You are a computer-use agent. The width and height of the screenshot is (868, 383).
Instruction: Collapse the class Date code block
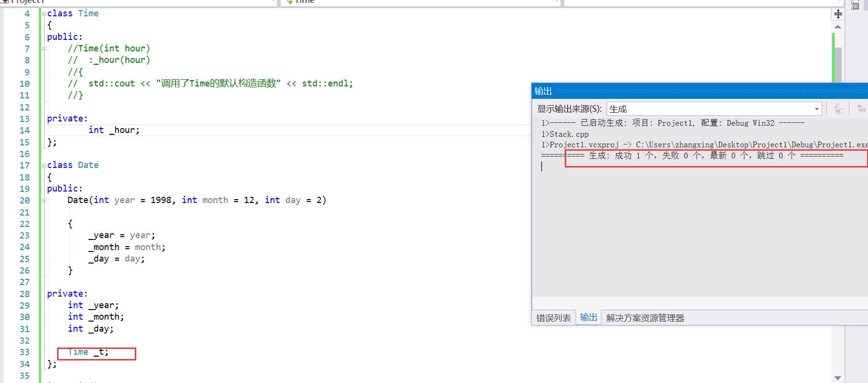[x=44, y=165]
